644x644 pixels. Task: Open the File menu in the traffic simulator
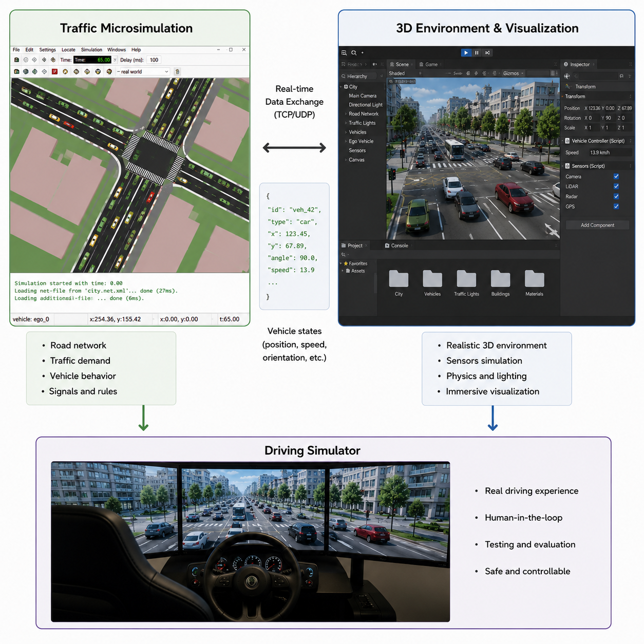pos(16,50)
